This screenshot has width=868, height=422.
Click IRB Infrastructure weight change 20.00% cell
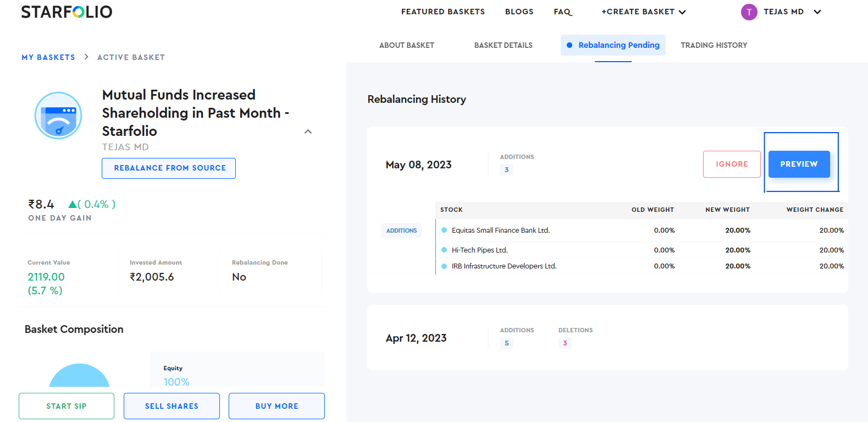(x=832, y=266)
